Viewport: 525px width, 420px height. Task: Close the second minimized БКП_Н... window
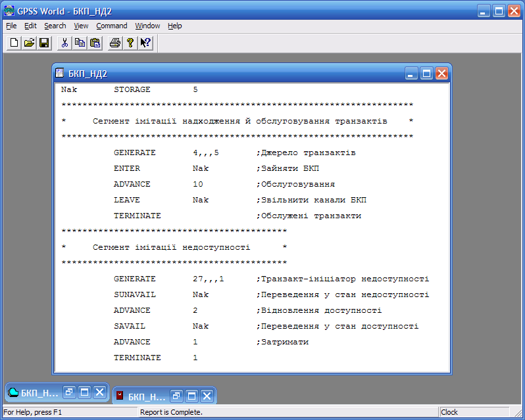[207, 396]
